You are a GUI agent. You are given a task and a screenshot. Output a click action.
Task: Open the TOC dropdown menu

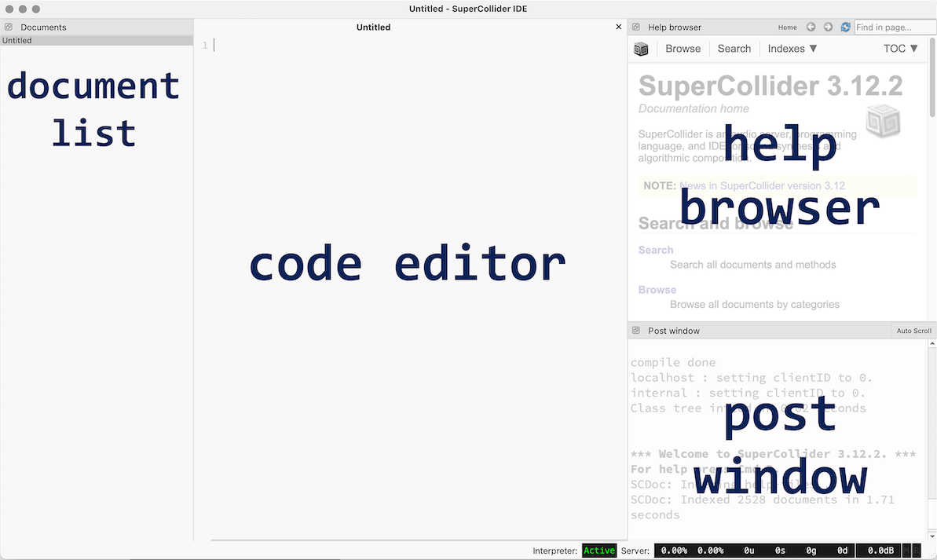900,49
